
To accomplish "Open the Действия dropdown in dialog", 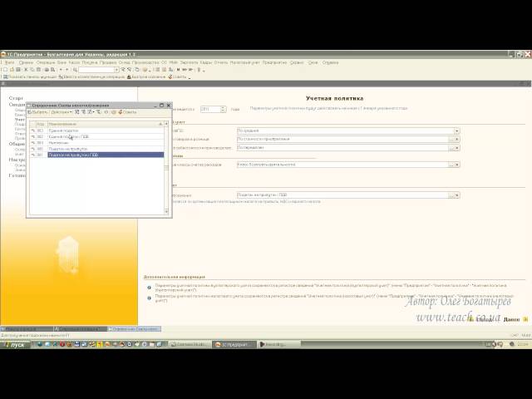I will 62,112.
